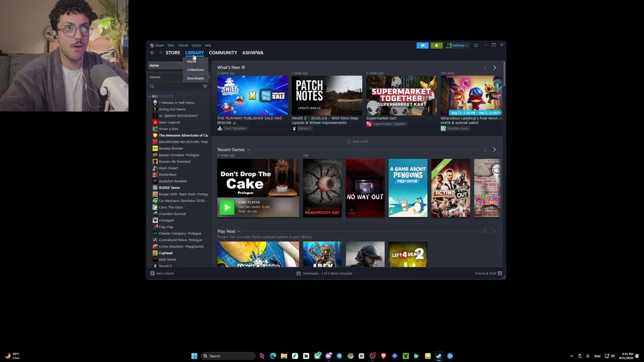Viewport: 644px width, 362px height.
Task: Play Don't Drop The Cake green button
Action: (x=226, y=207)
